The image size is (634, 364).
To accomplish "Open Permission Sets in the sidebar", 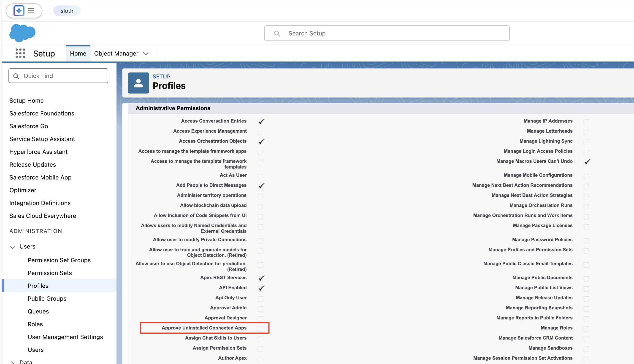I will pyautogui.click(x=49, y=273).
